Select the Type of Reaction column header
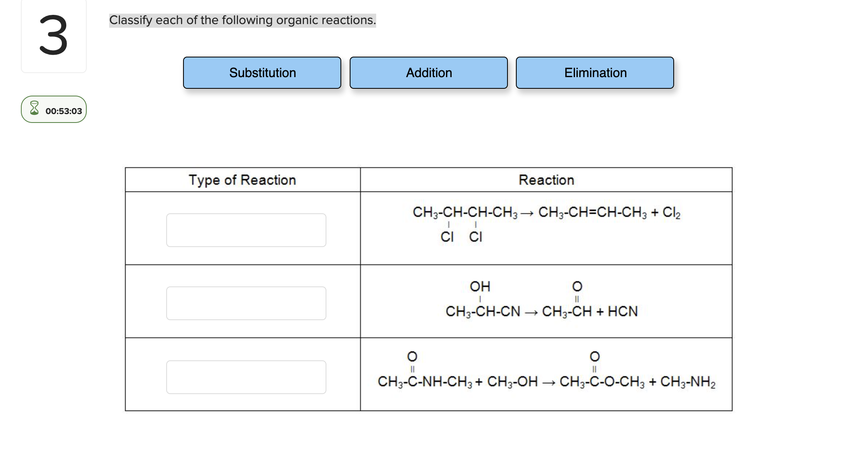The width and height of the screenshot is (868, 470). (x=242, y=180)
